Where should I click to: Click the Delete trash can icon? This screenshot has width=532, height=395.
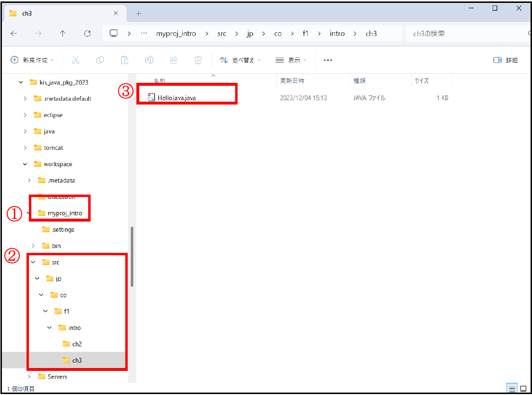tap(198, 60)
